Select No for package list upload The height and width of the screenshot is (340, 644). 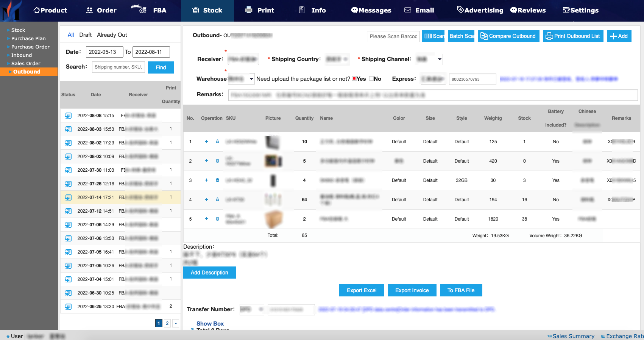pos(371,79)
